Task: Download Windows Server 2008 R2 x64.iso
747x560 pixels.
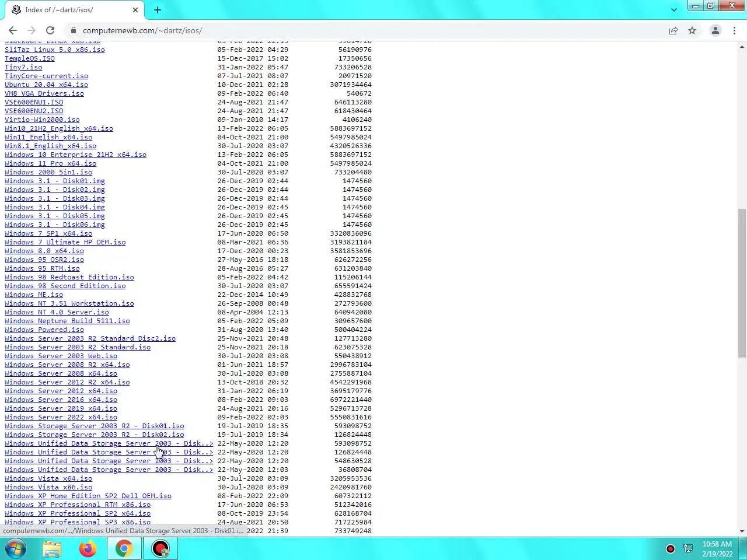Action: [67, 365]
